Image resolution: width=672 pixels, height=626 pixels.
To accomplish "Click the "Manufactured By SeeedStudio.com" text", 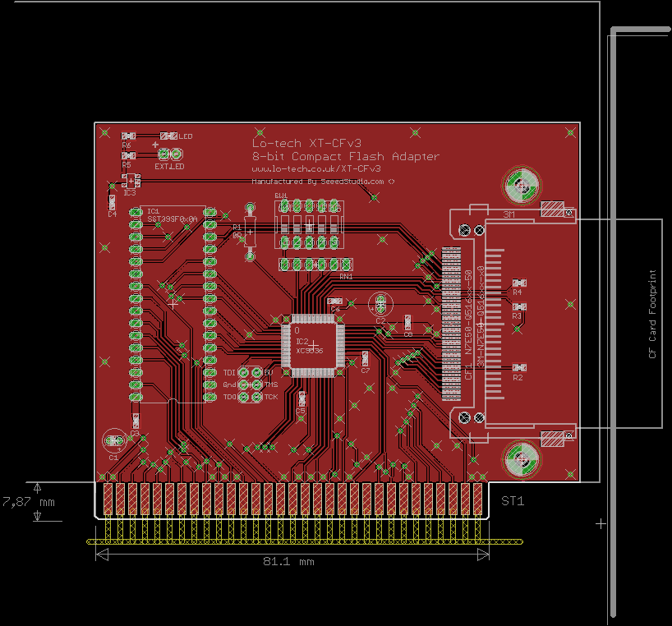I will coord(318,182).
